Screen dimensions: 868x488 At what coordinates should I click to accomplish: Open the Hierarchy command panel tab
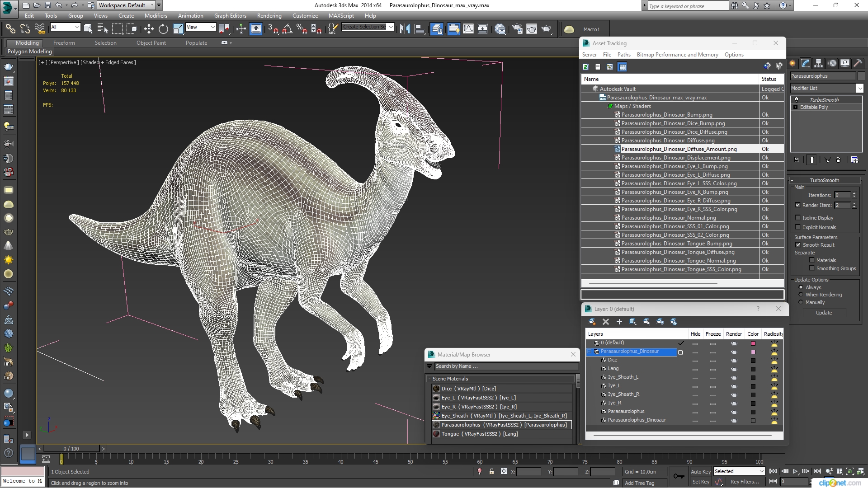tap(819, 63)
